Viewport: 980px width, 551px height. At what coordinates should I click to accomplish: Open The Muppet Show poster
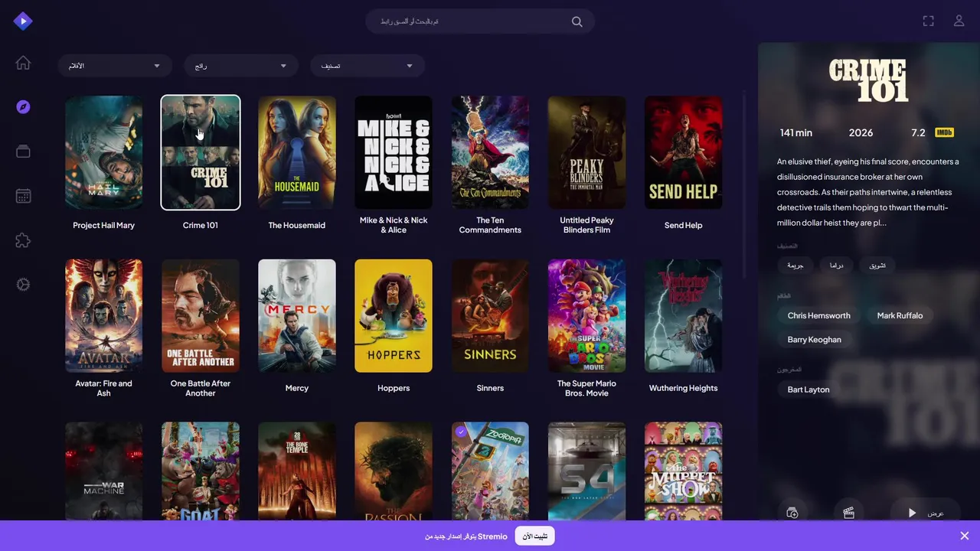pyautogui.click(x=683, y=471)
